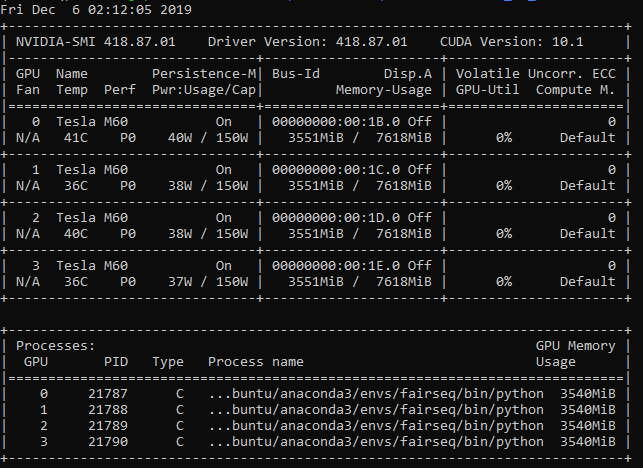Click the 'GPU Memory' header in Processes
The width and height of the screenshot is (643, 468).
(x=576, y=346)
